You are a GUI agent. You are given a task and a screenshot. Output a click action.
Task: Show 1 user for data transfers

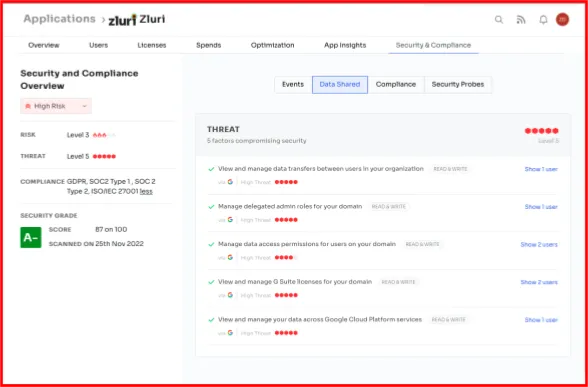(541, 169)
